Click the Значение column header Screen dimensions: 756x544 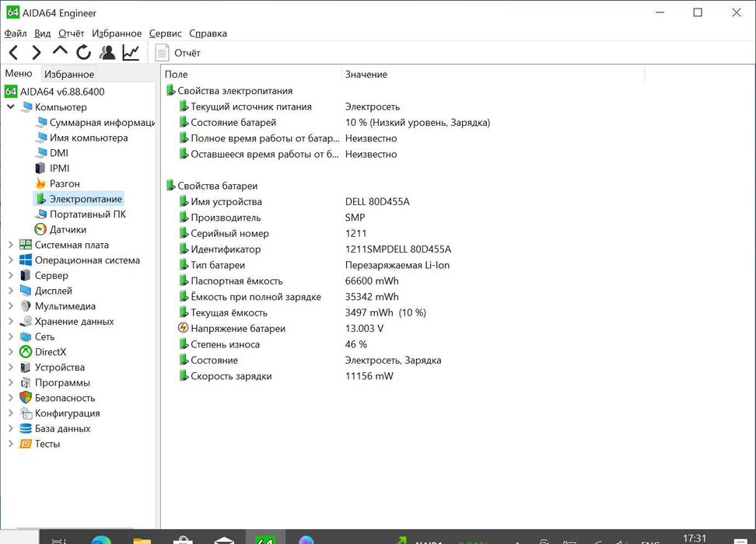(x=493, y=74)
